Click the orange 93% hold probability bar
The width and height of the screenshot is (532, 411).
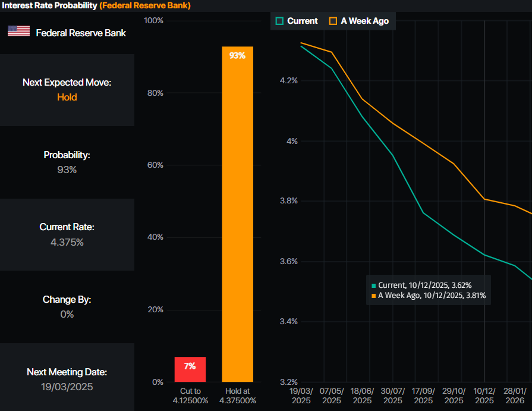(x=237, y=214)
